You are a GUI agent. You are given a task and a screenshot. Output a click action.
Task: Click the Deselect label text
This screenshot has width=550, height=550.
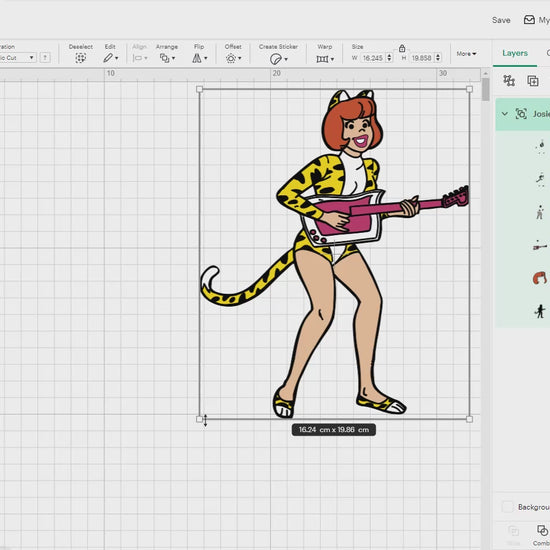click(x=81, y=47)
